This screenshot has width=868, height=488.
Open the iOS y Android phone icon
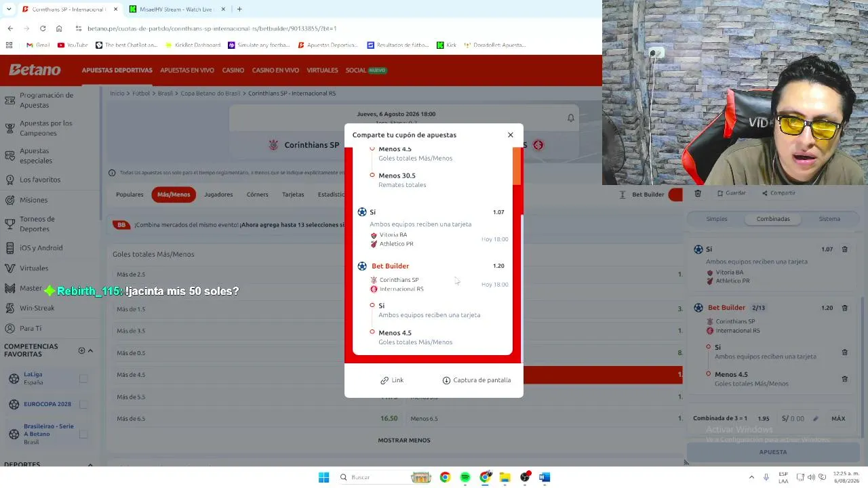click(10, 248)
